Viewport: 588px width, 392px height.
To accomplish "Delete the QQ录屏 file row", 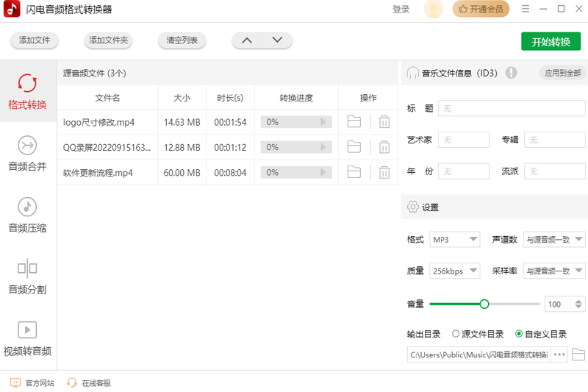I will 384,147.
